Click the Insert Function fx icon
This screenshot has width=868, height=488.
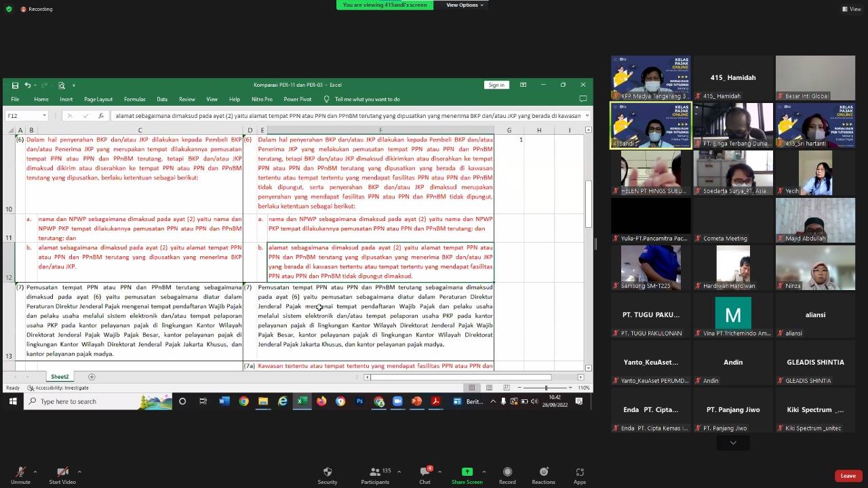click(101, 116)
